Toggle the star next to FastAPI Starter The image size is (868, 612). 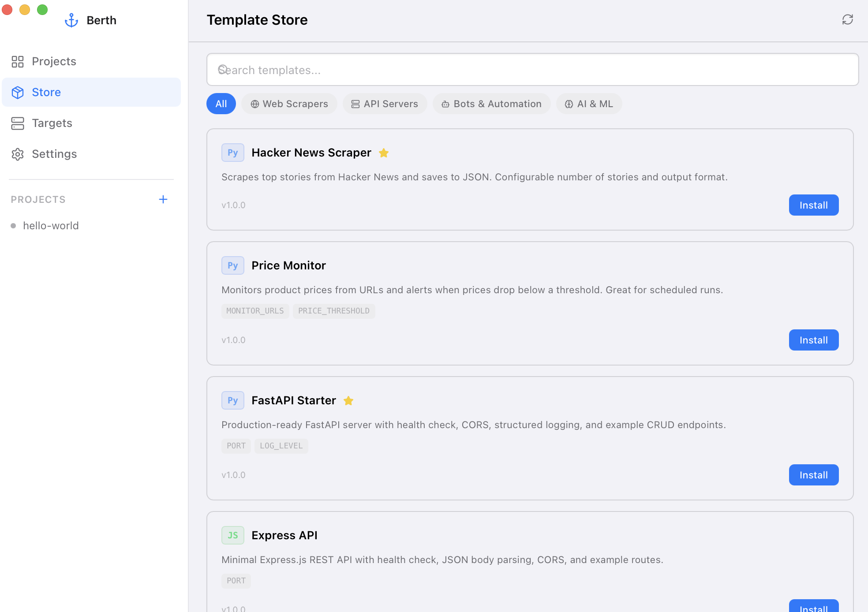coord(348,401)
